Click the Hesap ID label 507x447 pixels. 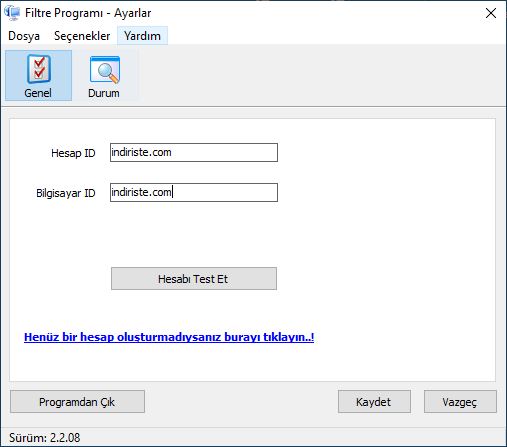[x=73, y=153]
